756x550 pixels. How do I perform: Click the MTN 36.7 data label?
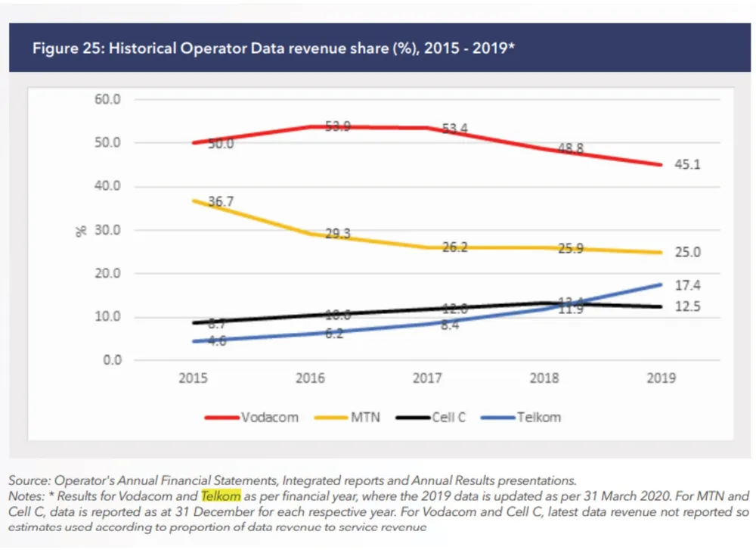coord(221,201)
